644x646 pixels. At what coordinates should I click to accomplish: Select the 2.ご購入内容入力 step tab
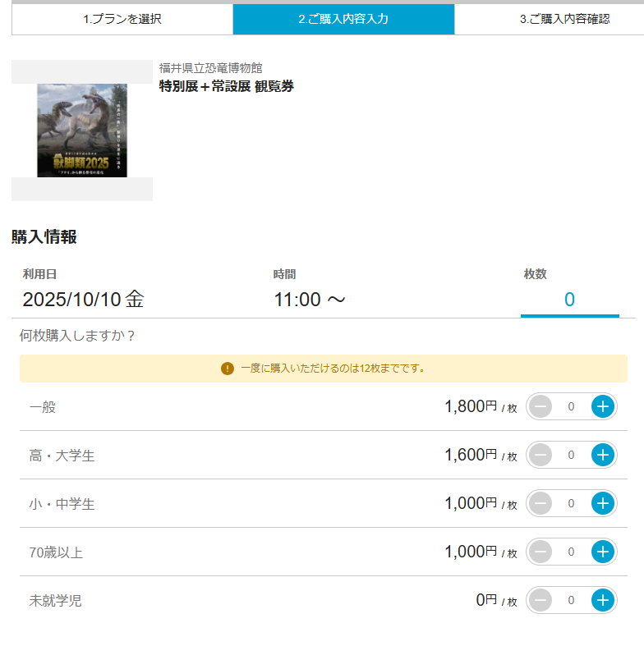343,19
